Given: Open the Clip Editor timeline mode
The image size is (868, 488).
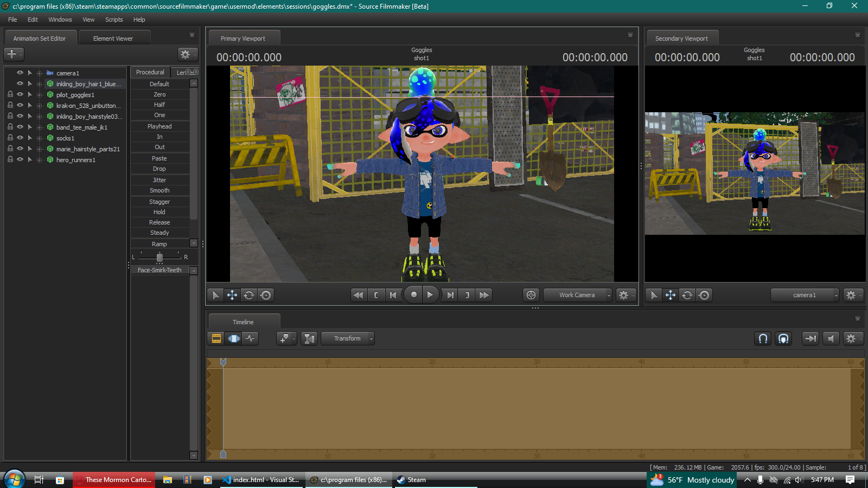Looking at the screenshot, I should tap(216, 338).
